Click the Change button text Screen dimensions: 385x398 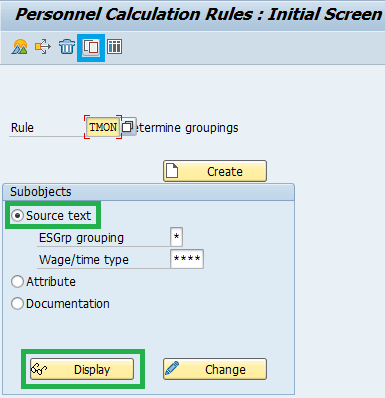(x=225, y=369)
